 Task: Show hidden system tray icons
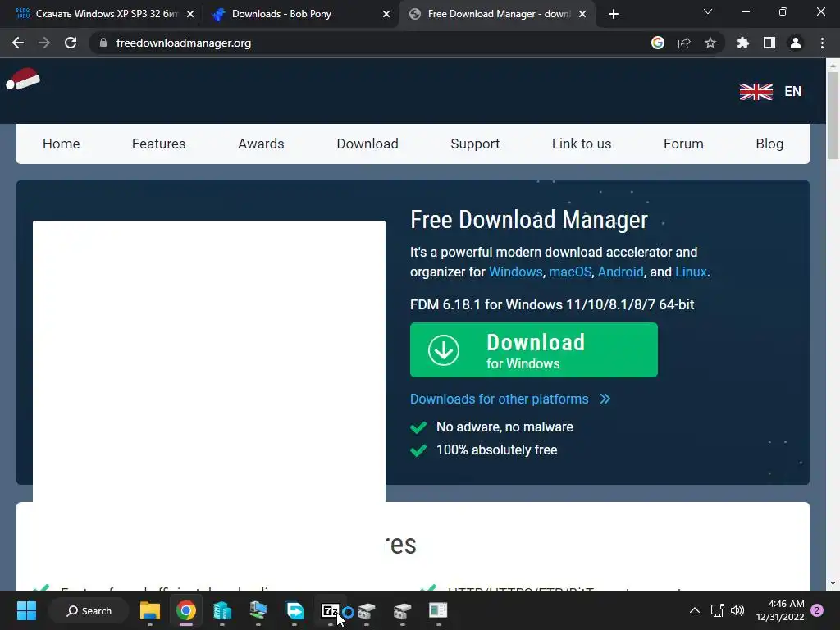point(694,610)
